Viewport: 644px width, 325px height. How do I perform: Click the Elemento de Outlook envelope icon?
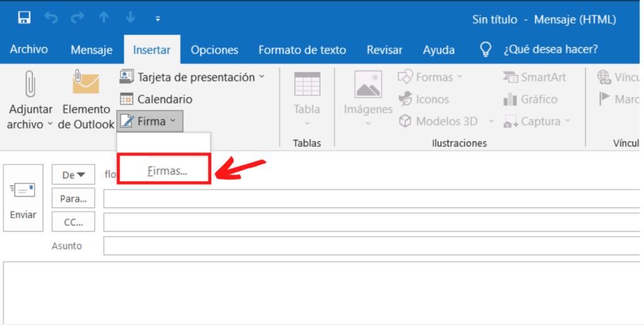coord(86,82)
